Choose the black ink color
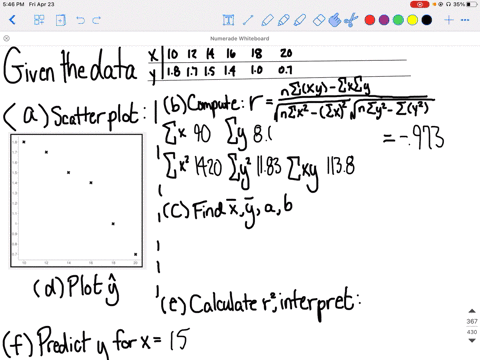 427,20
